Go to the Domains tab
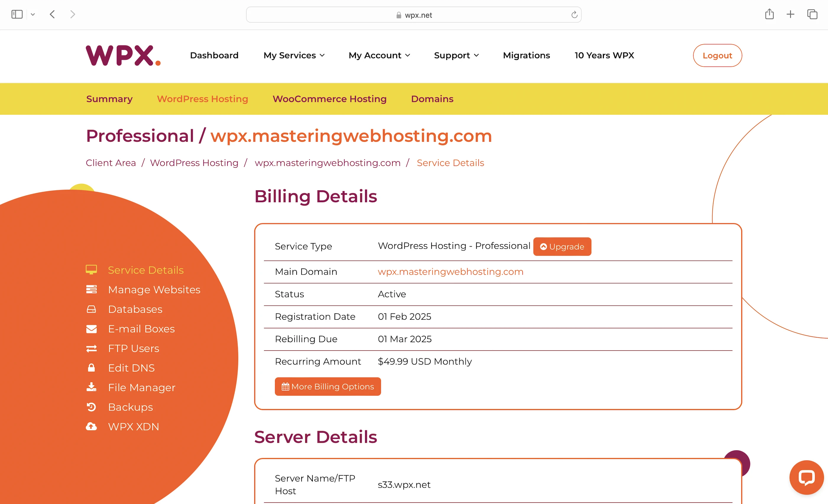Image resolution: width=828 pixels, height=504 pixels. tap(432, 99)
